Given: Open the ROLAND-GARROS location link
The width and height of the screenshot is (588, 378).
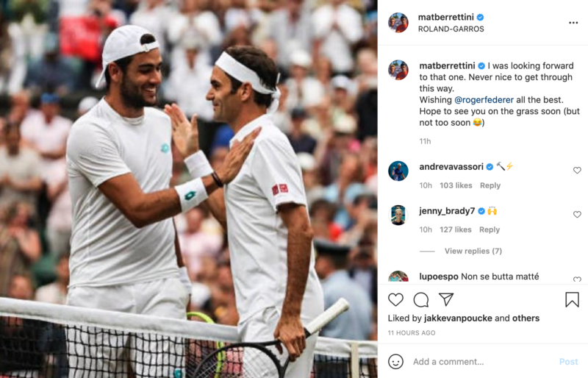Looking at the screenshot, I should point(451,29).
